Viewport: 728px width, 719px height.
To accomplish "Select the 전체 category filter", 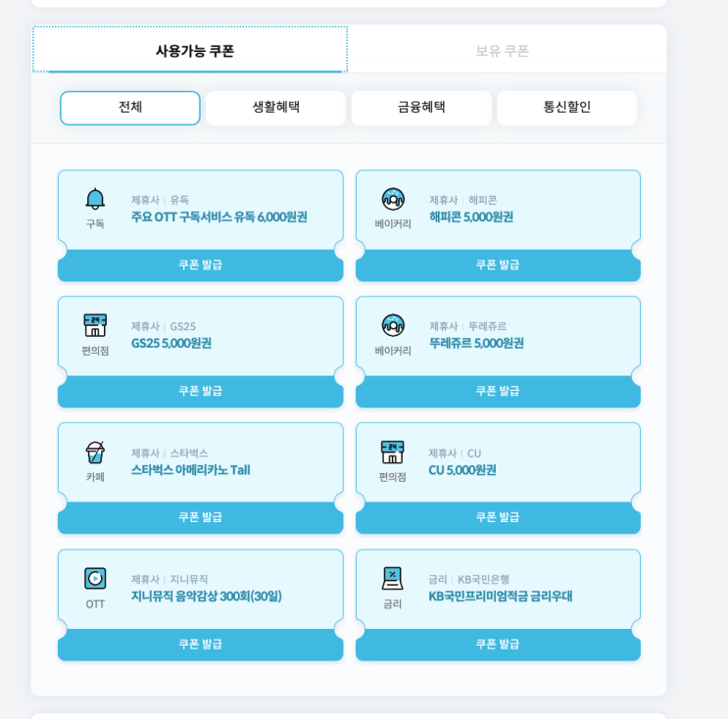I will pyautogui.click(x=130, y=108).
